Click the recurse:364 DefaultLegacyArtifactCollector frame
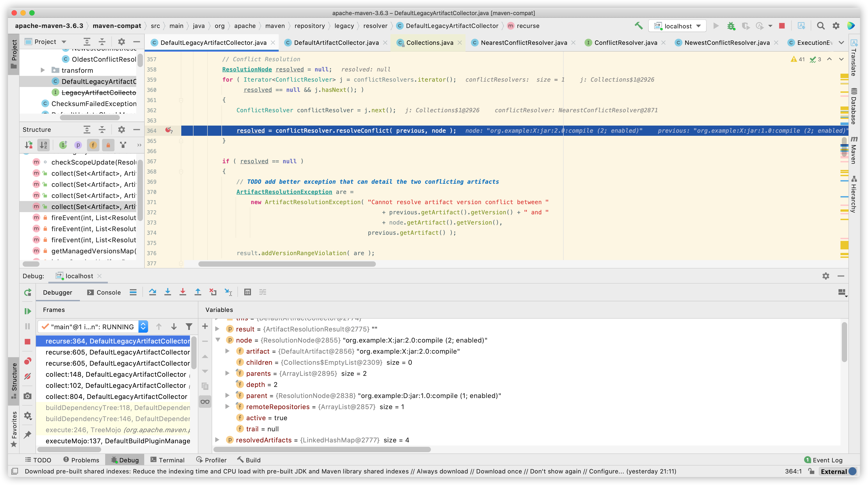 coord(117,340)
